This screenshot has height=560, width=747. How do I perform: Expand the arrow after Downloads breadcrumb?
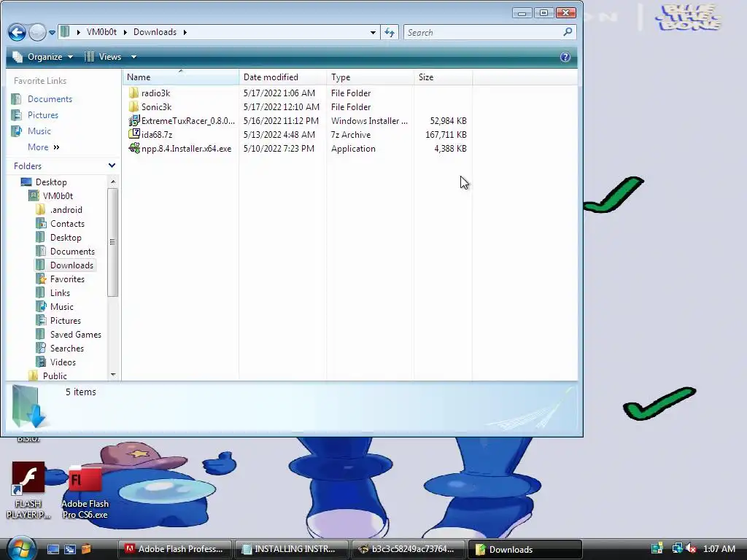185,32
